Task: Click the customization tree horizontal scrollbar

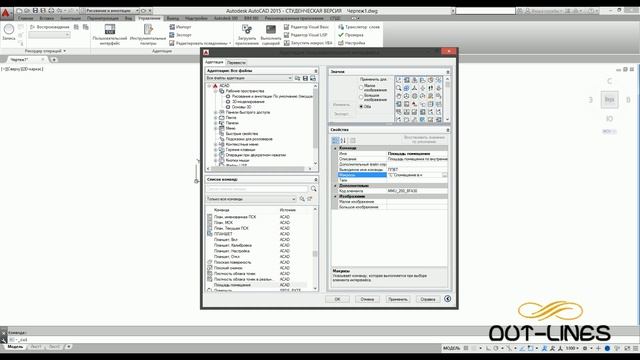Action: pyautogui.click(x=260, y=169)
